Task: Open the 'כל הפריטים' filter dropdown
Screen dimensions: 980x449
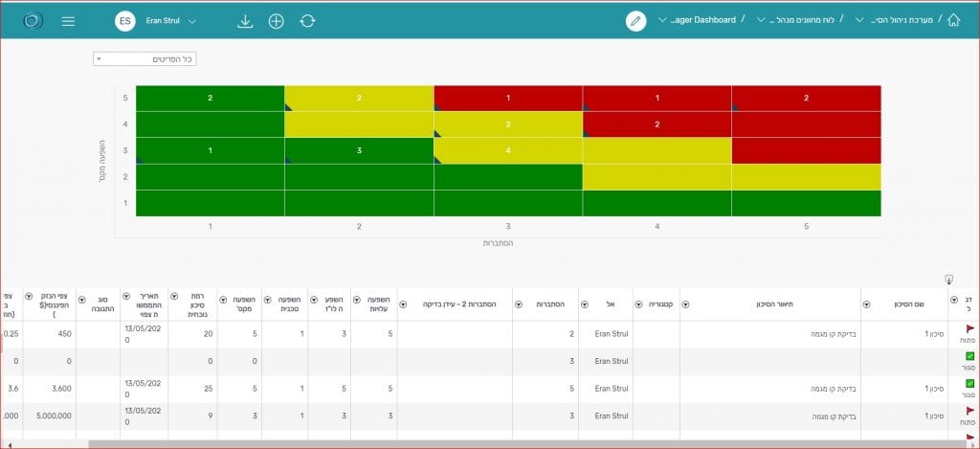Action: [x=145, y=59]
